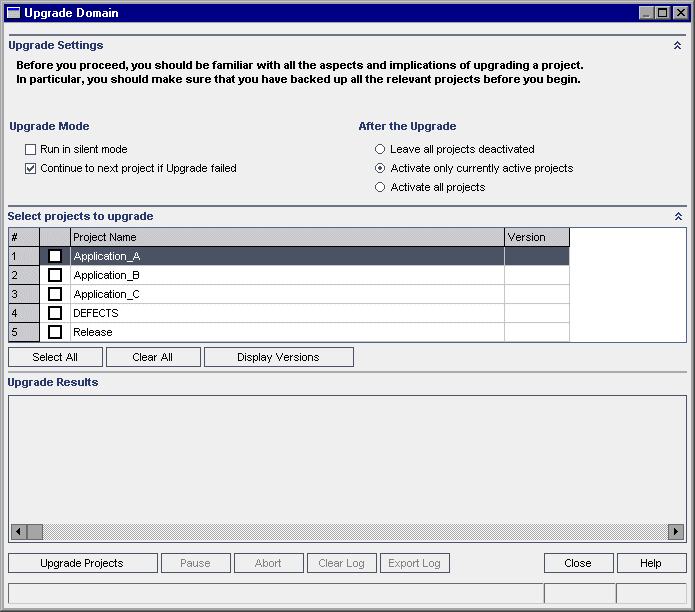Select the Release project name
Viewport: 695px width, 612px height.
(x=93, y=332)
